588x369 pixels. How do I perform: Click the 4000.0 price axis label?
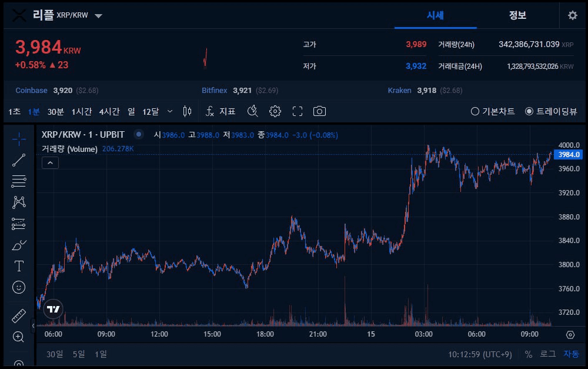tap(569, 145)
